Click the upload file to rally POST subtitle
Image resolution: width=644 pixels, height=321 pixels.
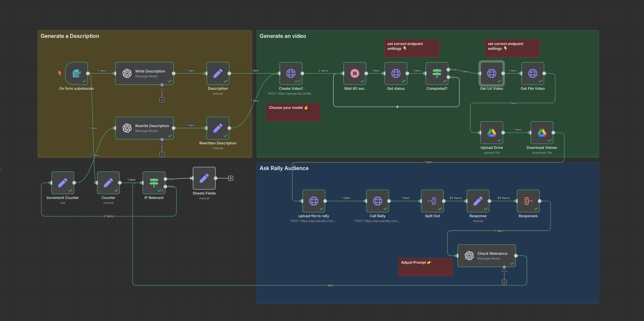tap(313, 221)
